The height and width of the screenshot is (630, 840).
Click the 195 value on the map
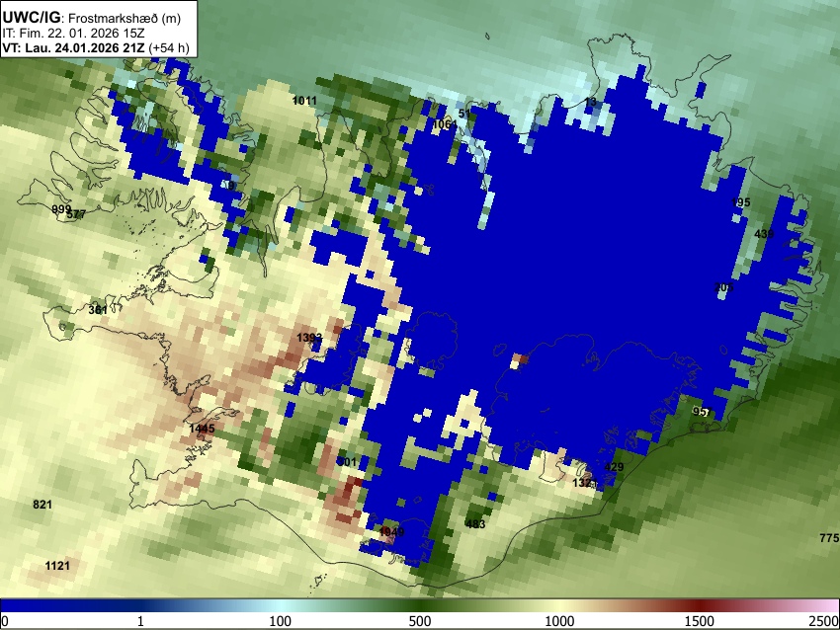pos(741,202)
